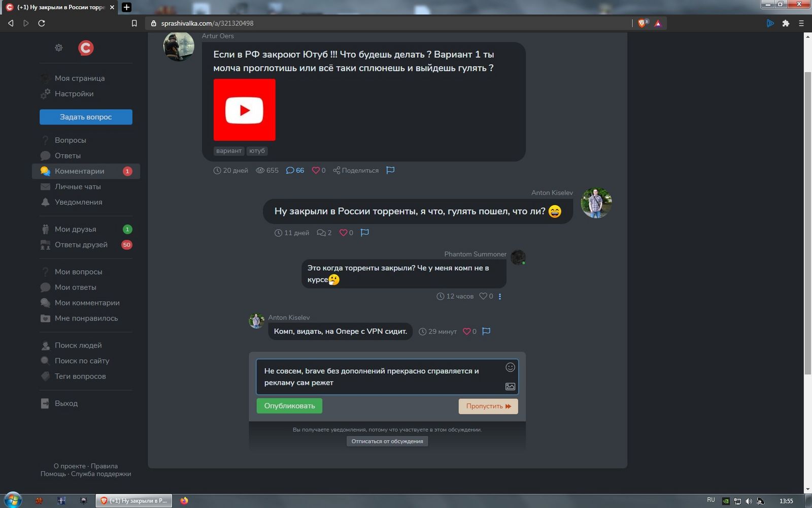812x508 pixels.
Task: Expand the 66 comments counter
Action: tap(295, 170)
